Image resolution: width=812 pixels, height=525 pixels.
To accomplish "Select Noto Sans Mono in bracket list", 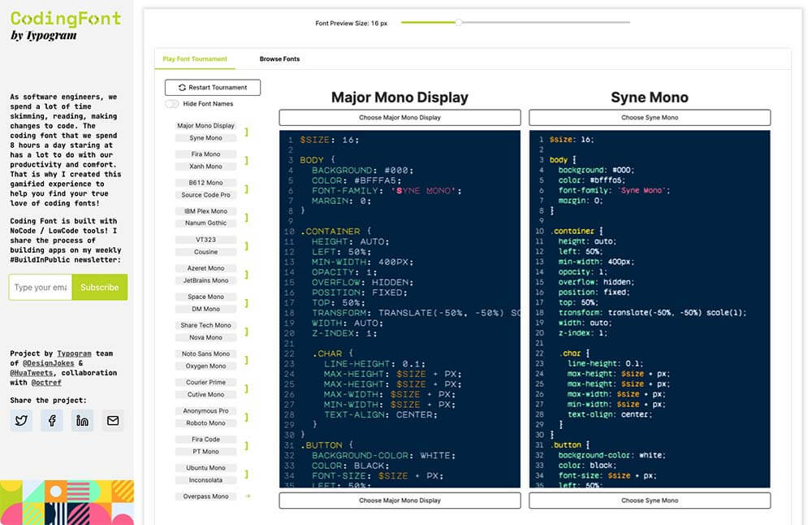I will [205, 354].
